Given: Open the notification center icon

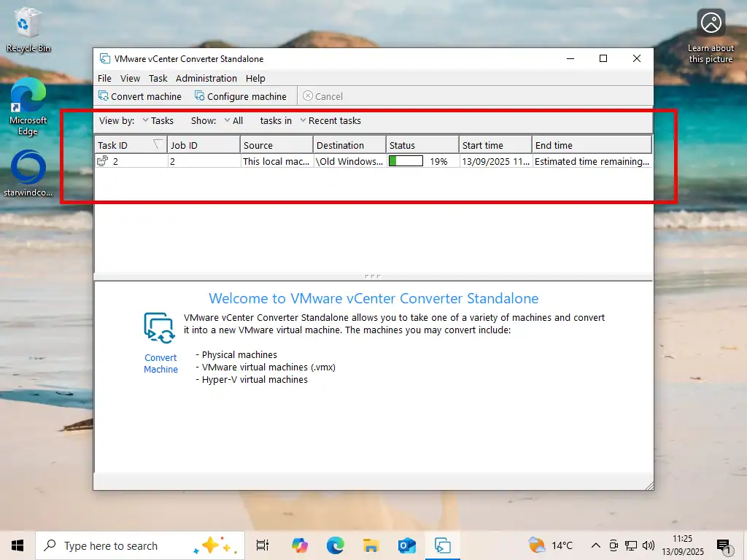Looking at the screenshot, I should 724,545.
